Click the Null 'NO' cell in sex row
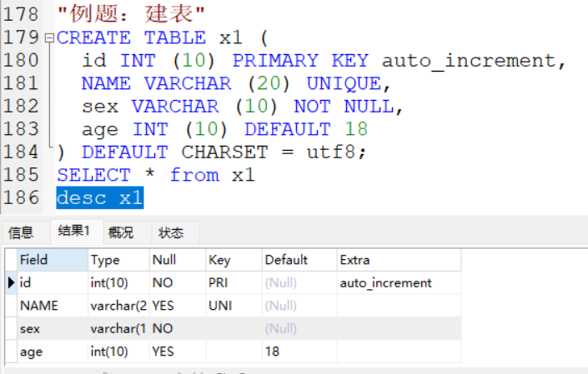588x374 pixels. [x=178, y=328]
